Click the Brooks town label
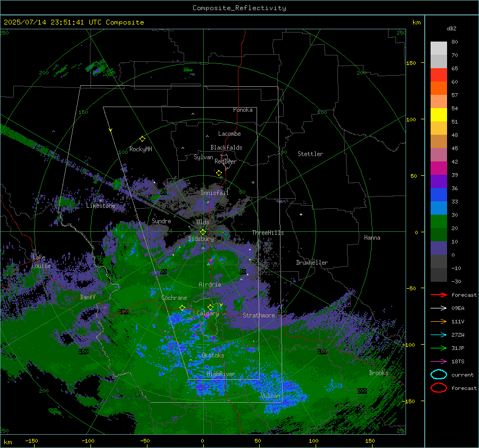The height and width of the screenshot is (448, 479). coord(378,373)
